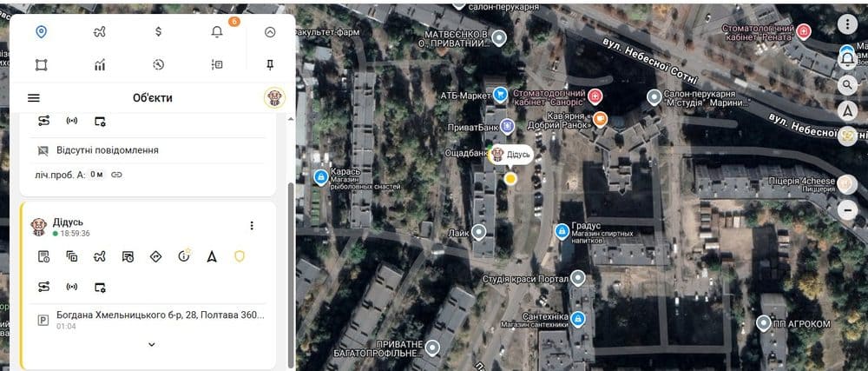Click signal broadcast icon on upper object card
Screen dimensions: 868x371
[72, 121]
